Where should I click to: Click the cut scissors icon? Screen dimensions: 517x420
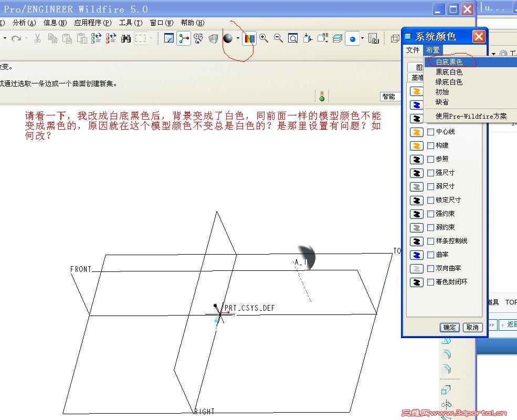[38, 38]
